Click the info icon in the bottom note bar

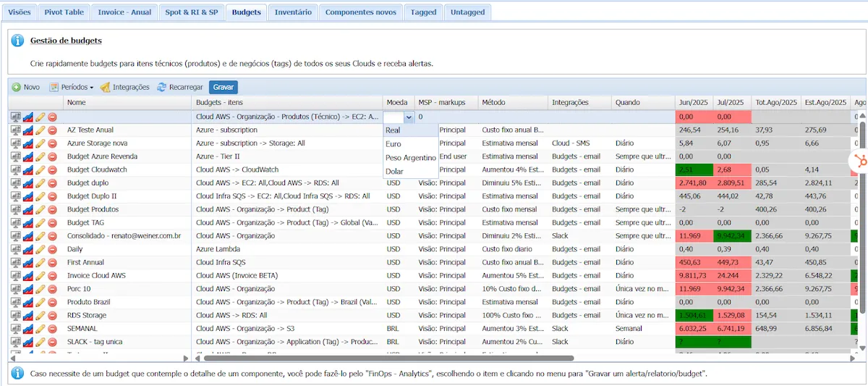click(x=17, y=374)
